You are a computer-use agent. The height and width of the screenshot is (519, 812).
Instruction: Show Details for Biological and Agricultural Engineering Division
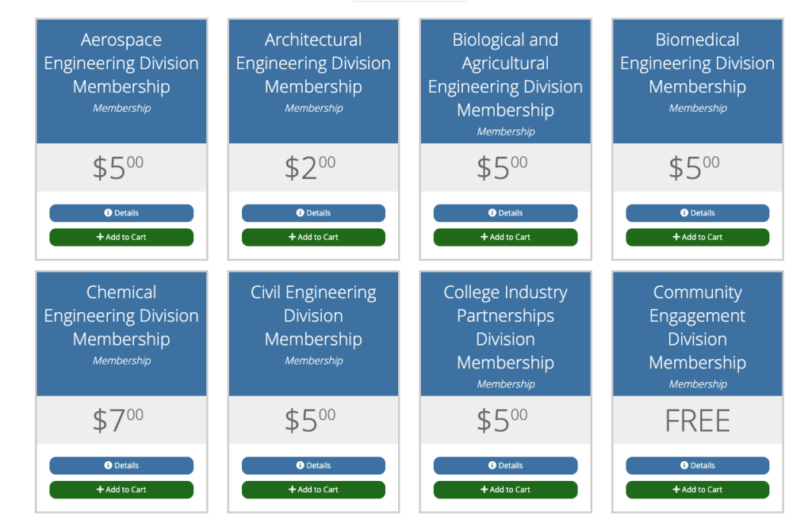click(x=505, y=212)
